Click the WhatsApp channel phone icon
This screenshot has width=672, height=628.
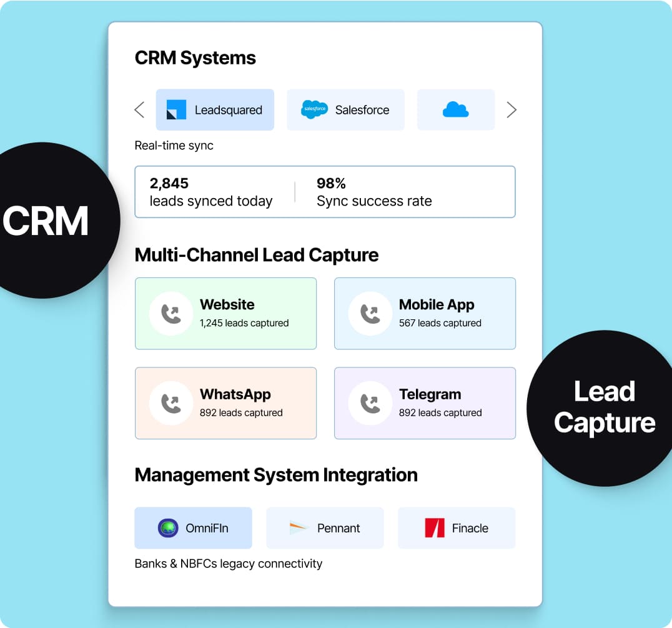click(171, 403)
